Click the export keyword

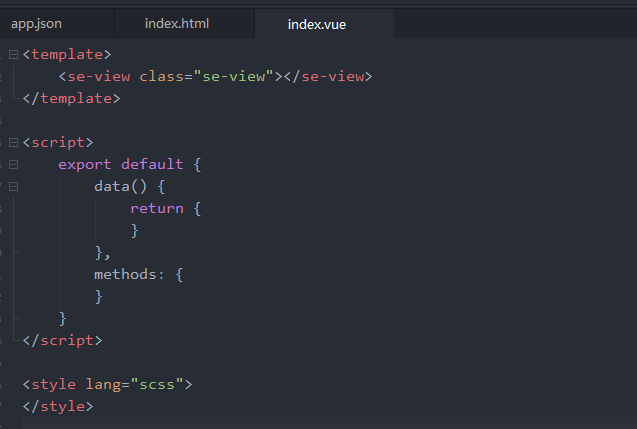tap(84, 165)
